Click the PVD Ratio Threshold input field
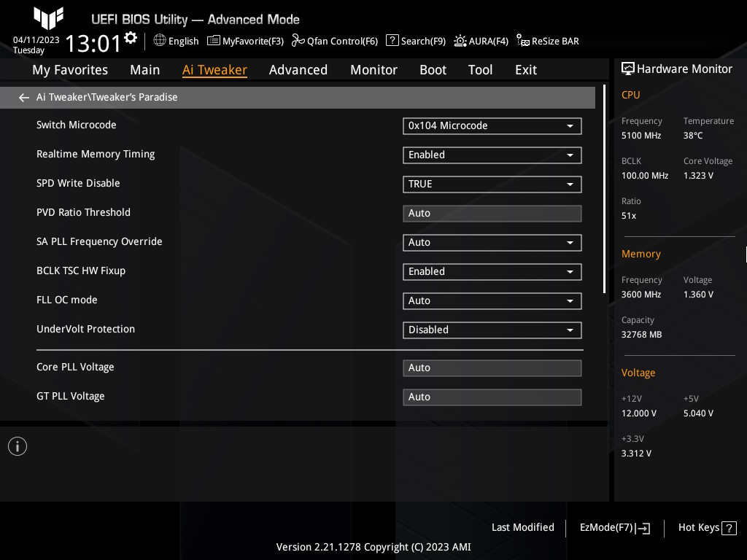The width and height of the screenshot is (747, 560). 492,213
